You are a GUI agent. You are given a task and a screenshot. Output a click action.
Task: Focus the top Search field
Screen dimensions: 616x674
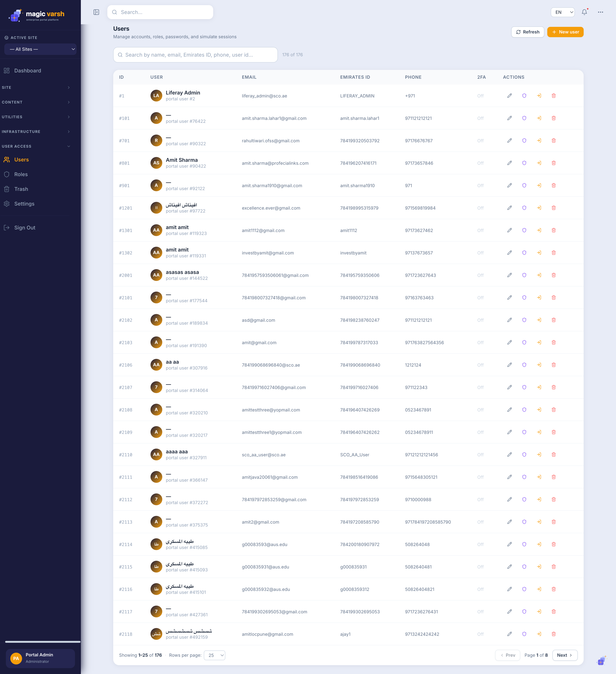[160, 12]
